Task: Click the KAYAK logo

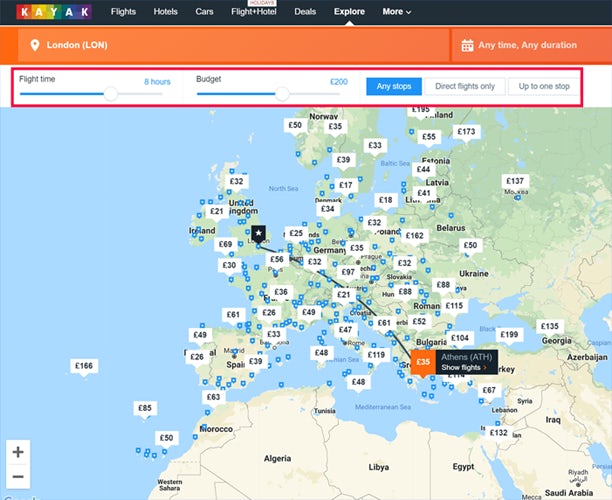Action: click(50, 12)
